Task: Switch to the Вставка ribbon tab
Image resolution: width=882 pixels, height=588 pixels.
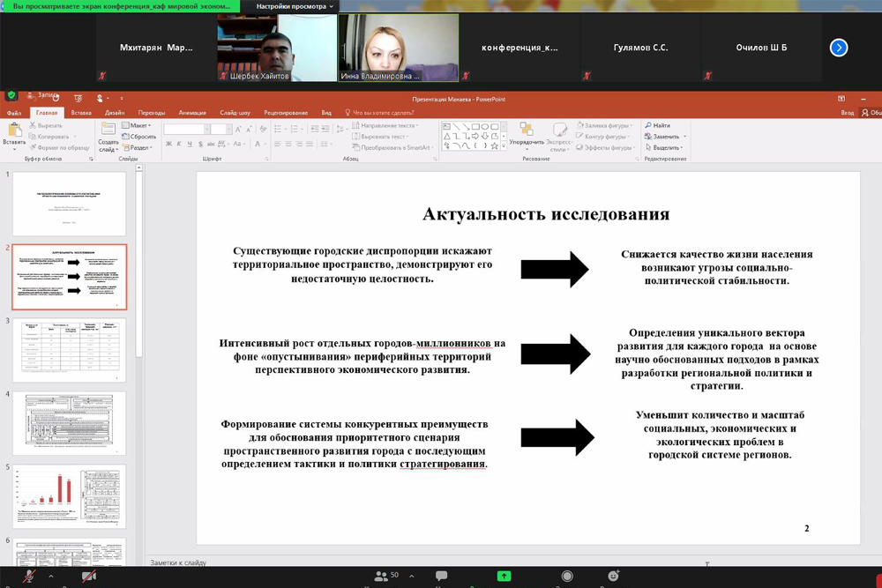Action: [81, 113]
